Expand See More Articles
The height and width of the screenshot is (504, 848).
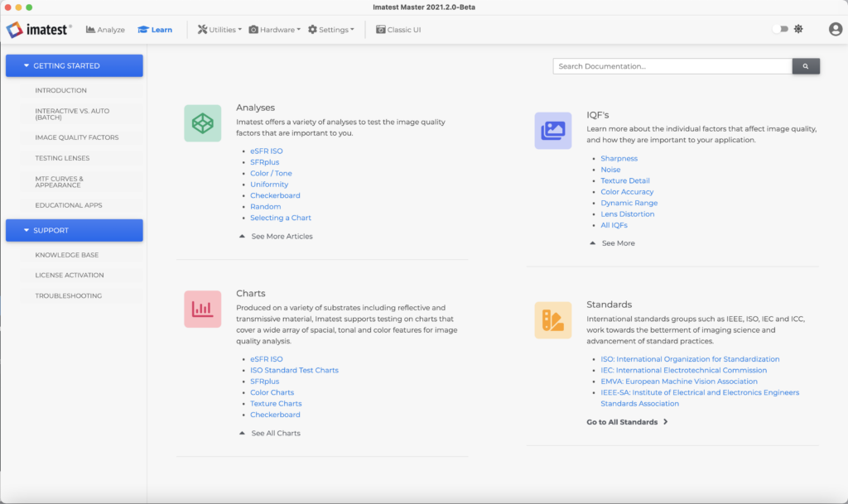pos(276,236)
